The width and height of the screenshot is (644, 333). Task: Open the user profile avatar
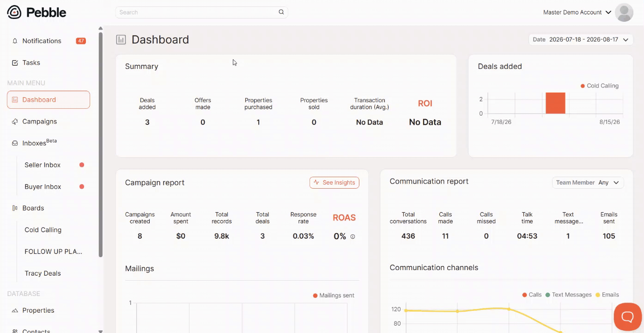(624, 12)
